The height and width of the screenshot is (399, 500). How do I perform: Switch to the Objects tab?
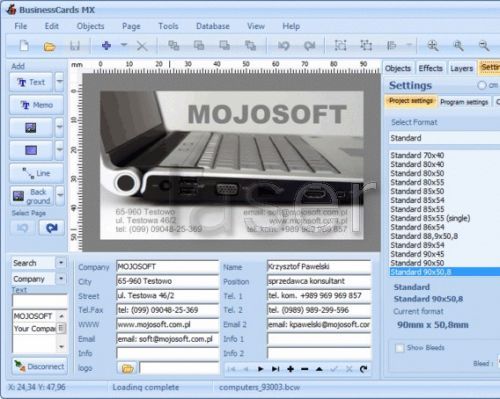(398, 68)
